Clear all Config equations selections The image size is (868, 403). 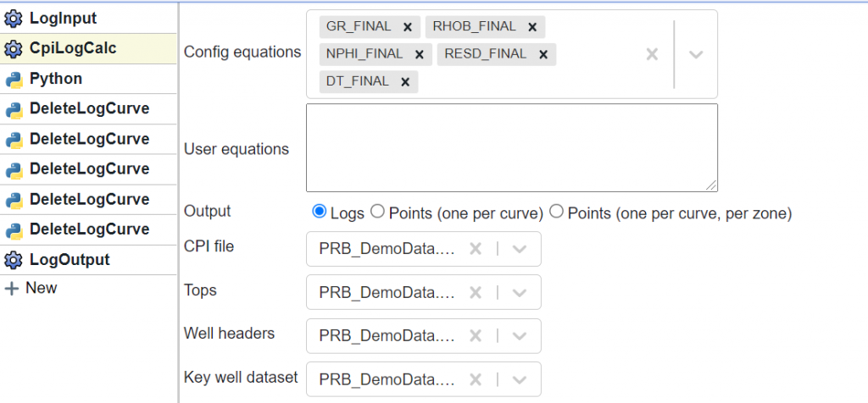click(x=652, y=54)
